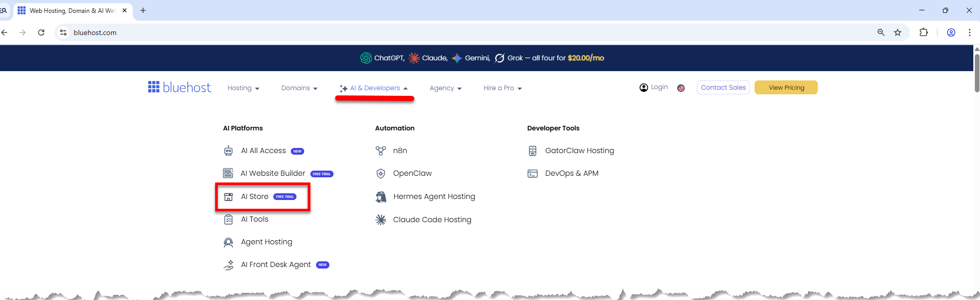Click the AI Store storefront icon
This screenshot has width=980, height=300.
(x=229, y=196)
